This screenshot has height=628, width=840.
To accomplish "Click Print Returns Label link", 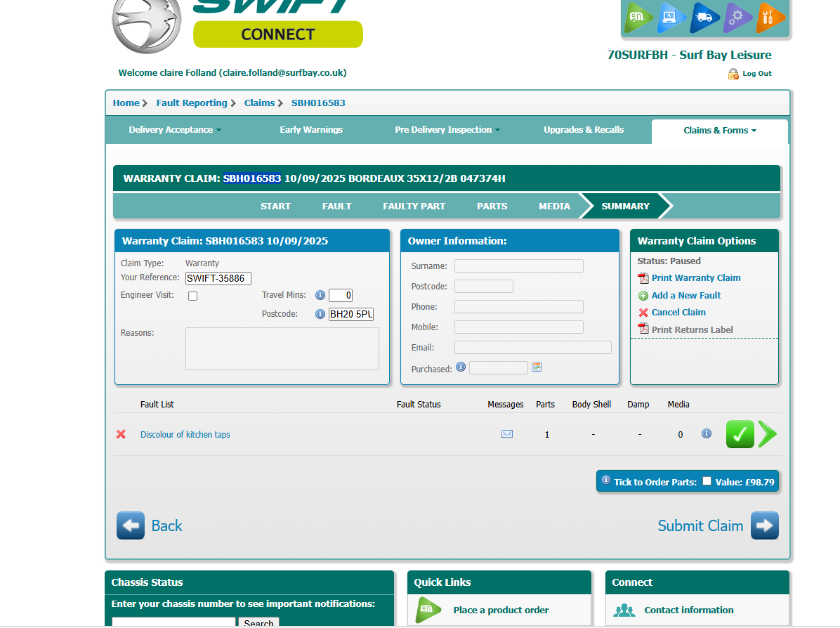I will pos(692,330).
